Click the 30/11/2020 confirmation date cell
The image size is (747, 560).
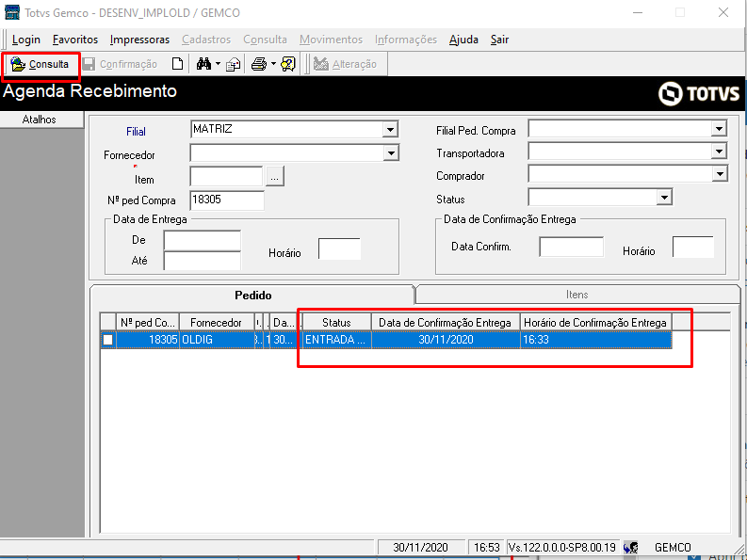(446, 340)
